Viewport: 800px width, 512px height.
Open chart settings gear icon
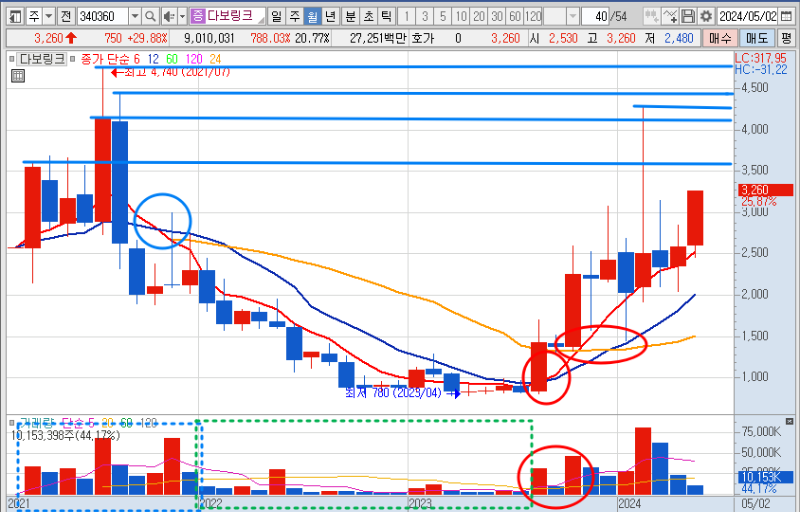[x=706, y=17]
